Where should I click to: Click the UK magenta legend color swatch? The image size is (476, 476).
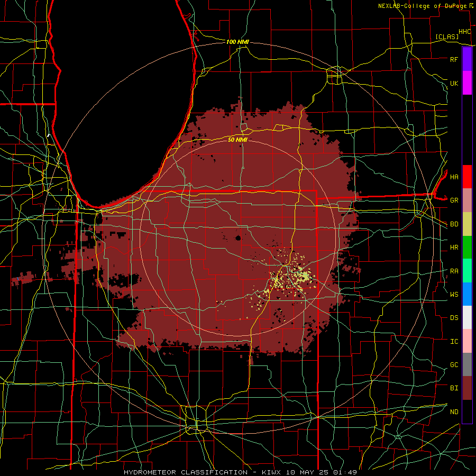pos(467,83)
